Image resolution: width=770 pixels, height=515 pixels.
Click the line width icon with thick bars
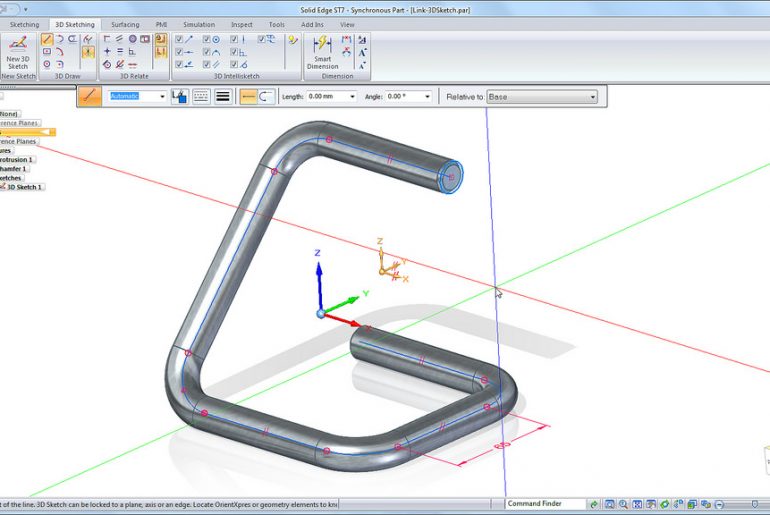coord(223,97)
